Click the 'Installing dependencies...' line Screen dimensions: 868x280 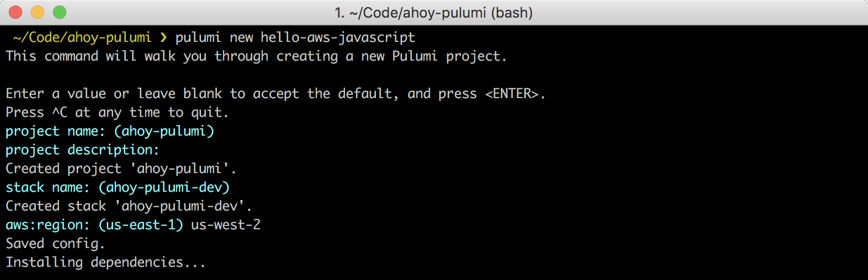[x=105, y=262]
